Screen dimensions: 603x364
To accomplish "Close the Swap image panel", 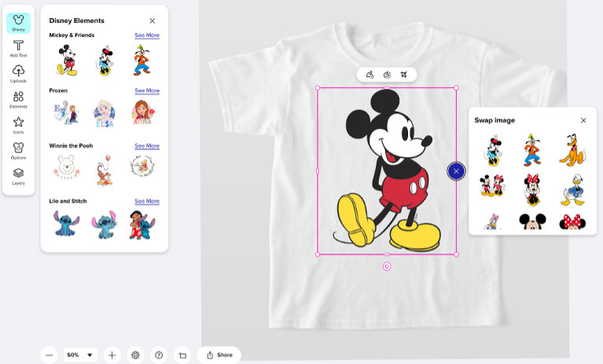I will click(583, 120).
